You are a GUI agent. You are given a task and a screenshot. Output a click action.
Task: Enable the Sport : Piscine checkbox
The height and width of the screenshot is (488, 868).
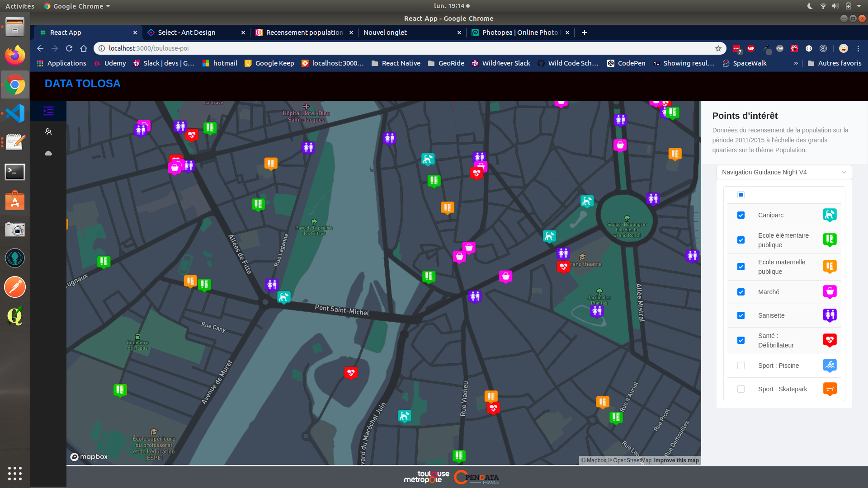click(x=741, y=366)
